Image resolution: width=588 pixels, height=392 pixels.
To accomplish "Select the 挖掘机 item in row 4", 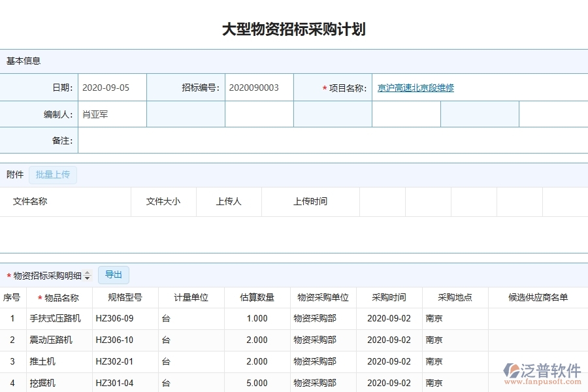I will tap(42, 382).
